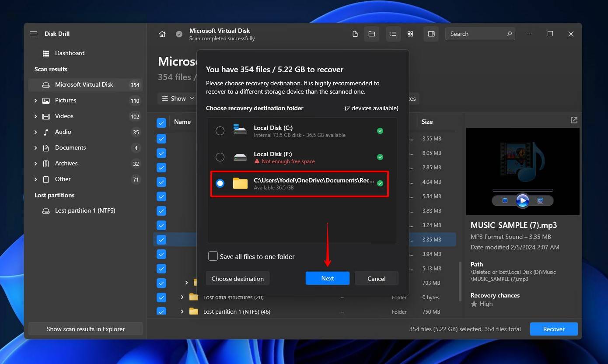
Task: Click the Recovery chances star icon
Action: click(x=474, y=304)
